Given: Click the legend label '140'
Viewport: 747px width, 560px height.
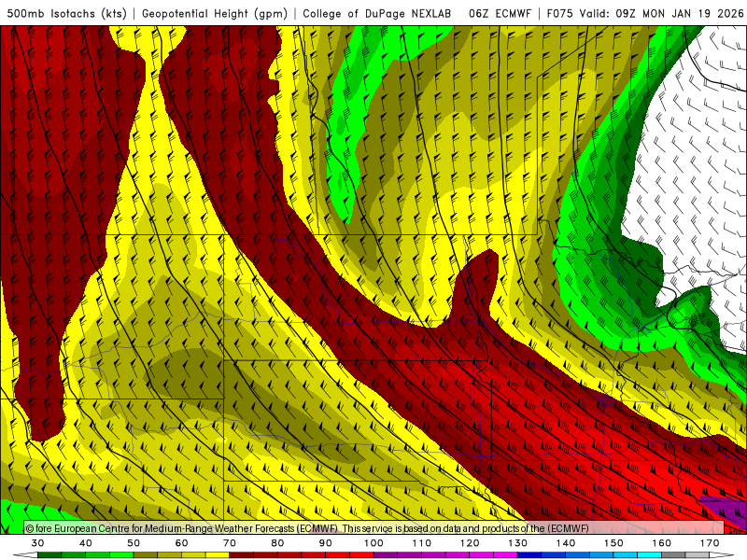Looking at the screenshot, I should tap(566, 543).
